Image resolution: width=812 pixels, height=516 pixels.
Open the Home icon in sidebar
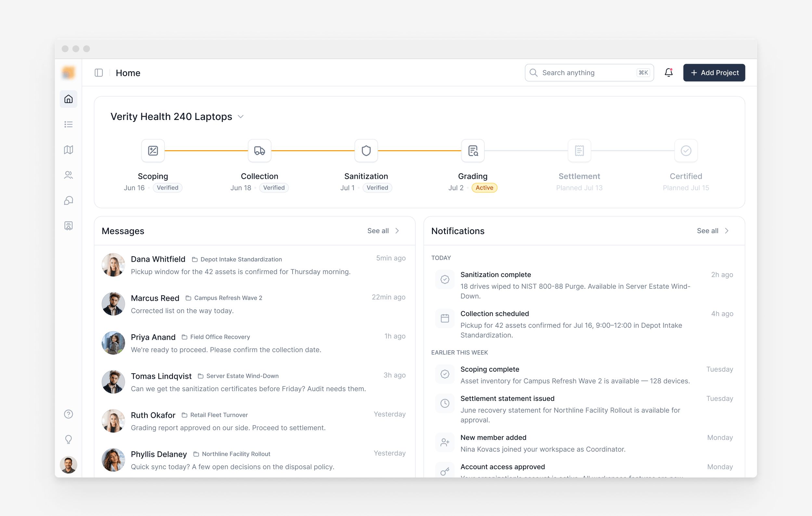69,99
